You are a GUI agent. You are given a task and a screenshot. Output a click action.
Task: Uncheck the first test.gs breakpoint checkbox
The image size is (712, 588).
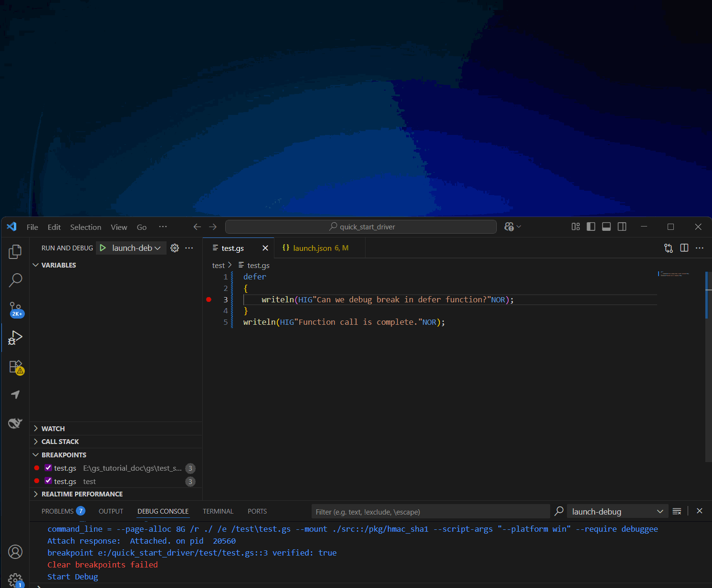tap(48, 468)
